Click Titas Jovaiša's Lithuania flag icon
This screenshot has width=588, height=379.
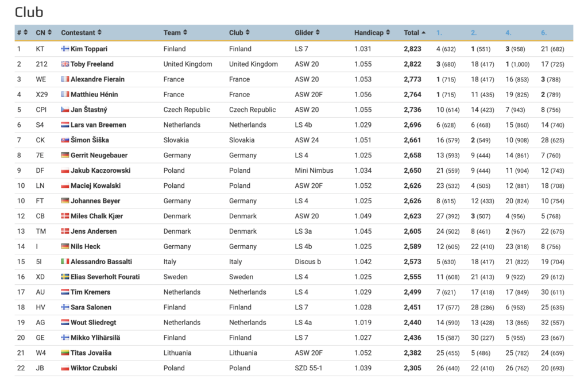[x=65, y=353]
